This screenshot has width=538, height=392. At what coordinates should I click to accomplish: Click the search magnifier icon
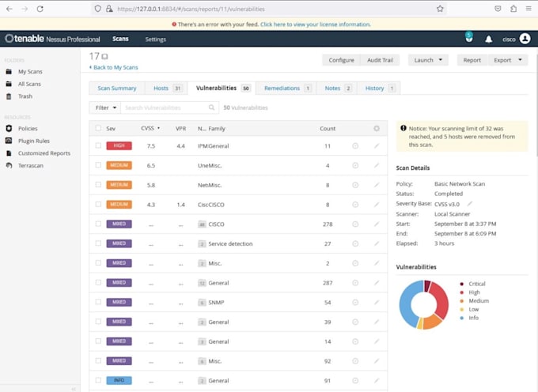[212, 107]
